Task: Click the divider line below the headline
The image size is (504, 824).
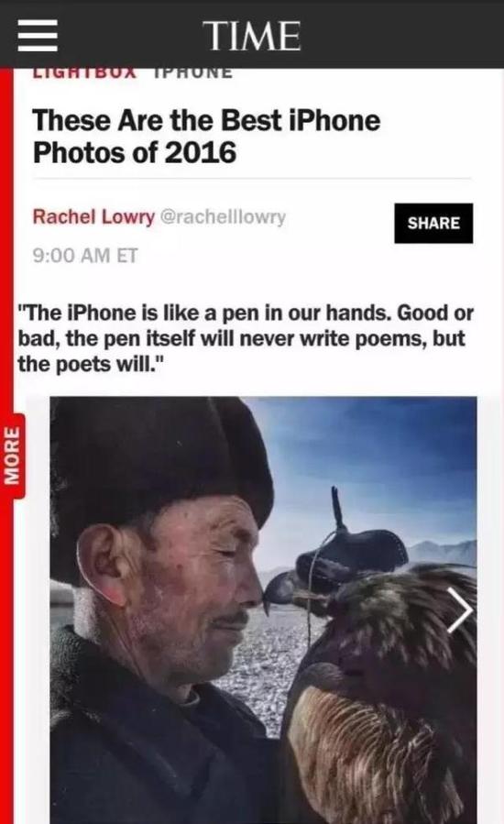Action: 252,180
